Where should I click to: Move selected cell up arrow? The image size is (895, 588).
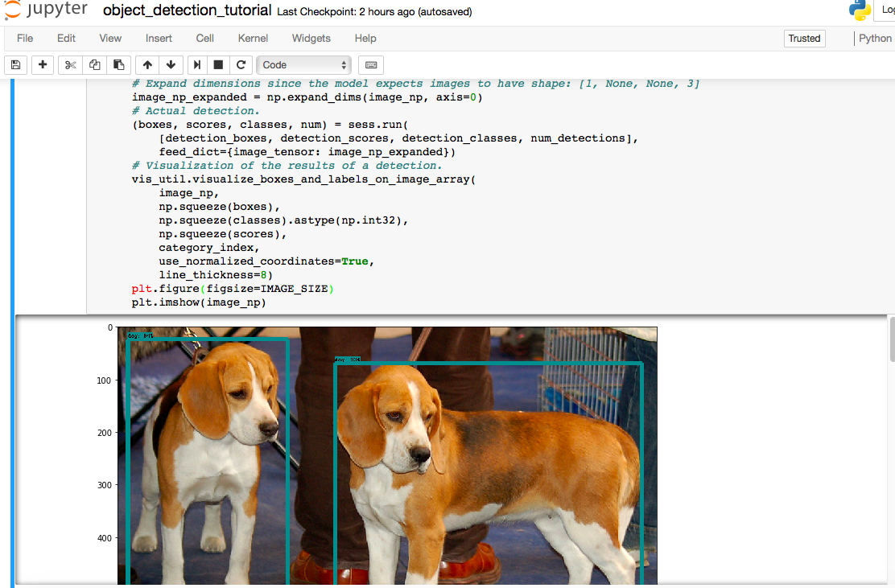coord(146,65)
